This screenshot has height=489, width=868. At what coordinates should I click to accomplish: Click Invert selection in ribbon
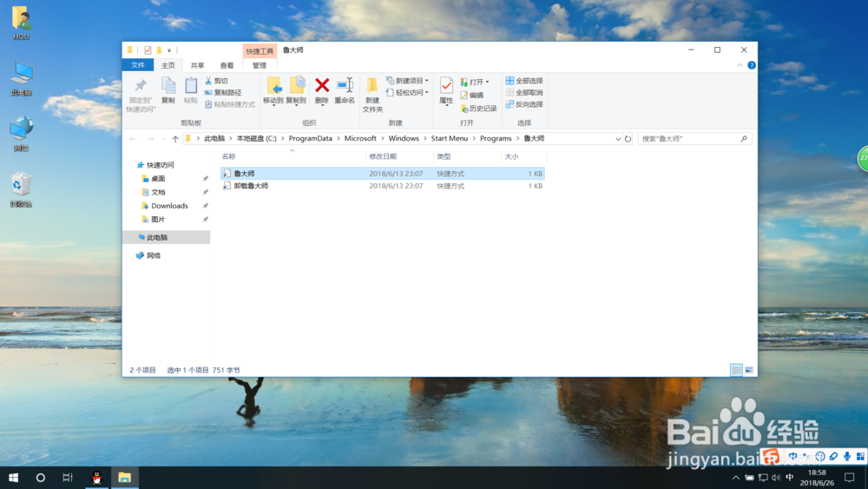524,104
